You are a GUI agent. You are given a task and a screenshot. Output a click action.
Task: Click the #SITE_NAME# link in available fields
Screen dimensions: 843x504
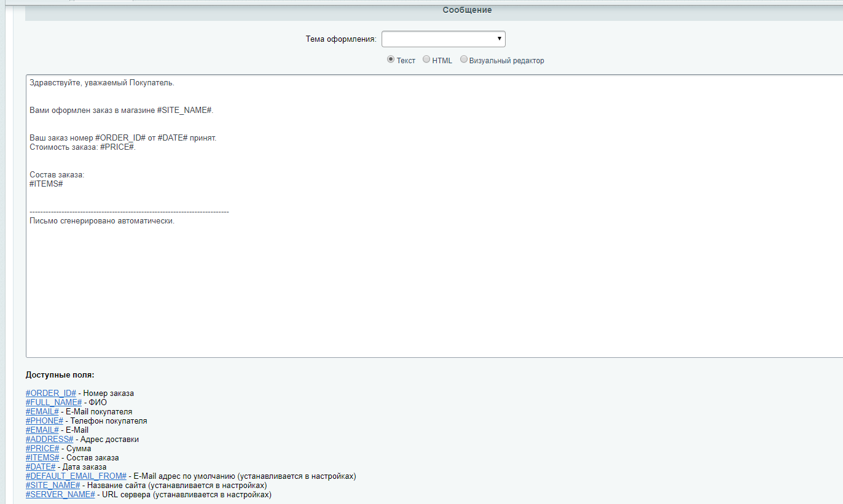click(53, 485)
